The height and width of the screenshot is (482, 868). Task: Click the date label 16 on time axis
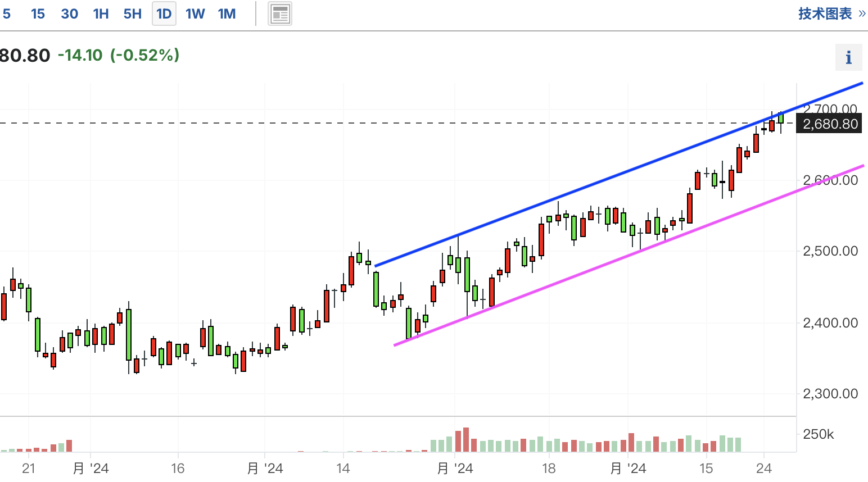tap(178, 469)
